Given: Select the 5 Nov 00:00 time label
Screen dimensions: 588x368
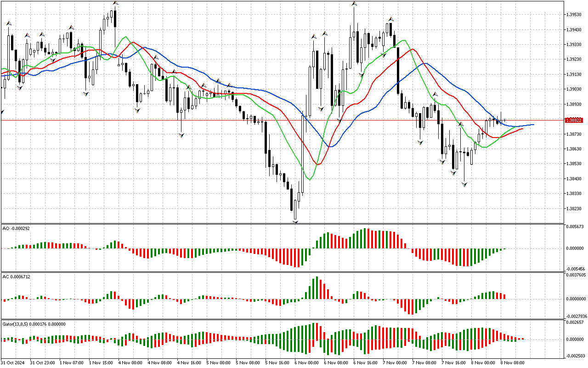Looking at the screenshot, I should [219, 363].
